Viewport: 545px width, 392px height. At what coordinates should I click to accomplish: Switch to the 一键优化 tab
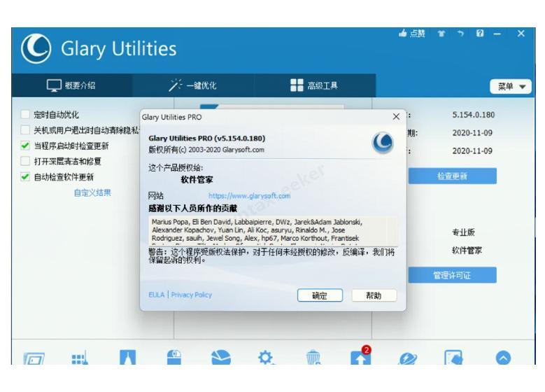click(x=193, y=85)
